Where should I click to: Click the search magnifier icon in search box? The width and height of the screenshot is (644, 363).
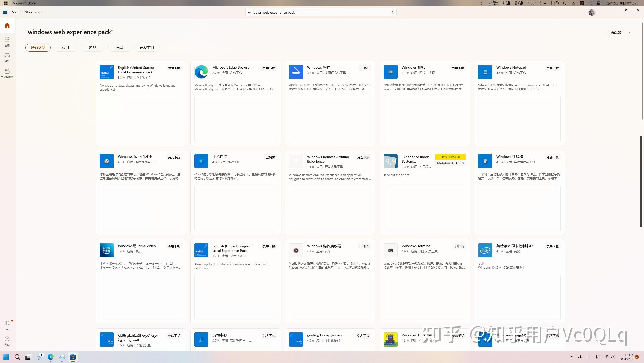pos(392,12)
